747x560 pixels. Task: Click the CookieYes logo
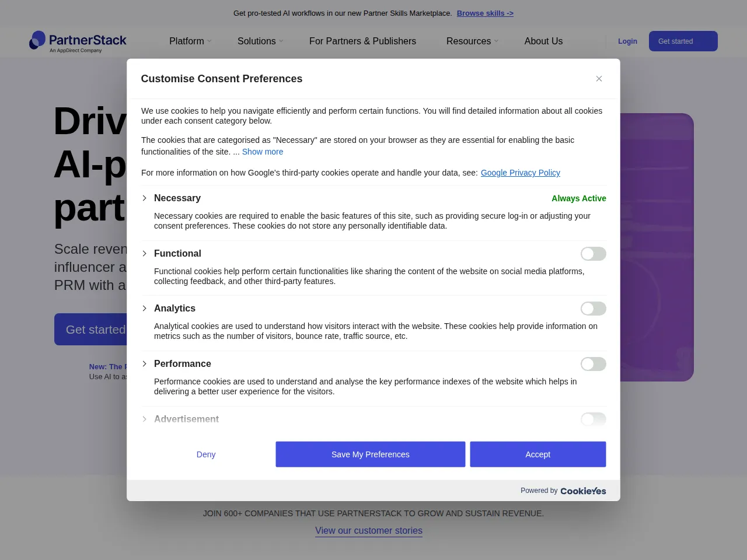pyautogui.click(x=583, y=491)
